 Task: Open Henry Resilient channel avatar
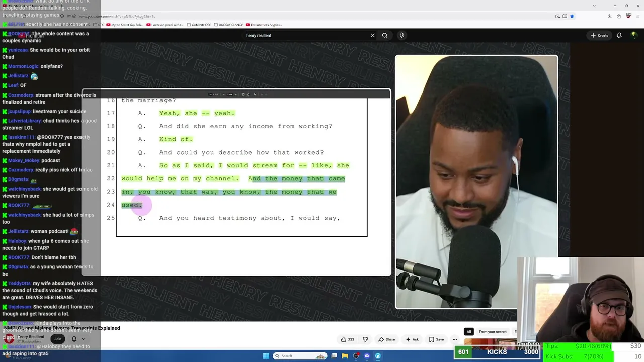pos(9,338)
